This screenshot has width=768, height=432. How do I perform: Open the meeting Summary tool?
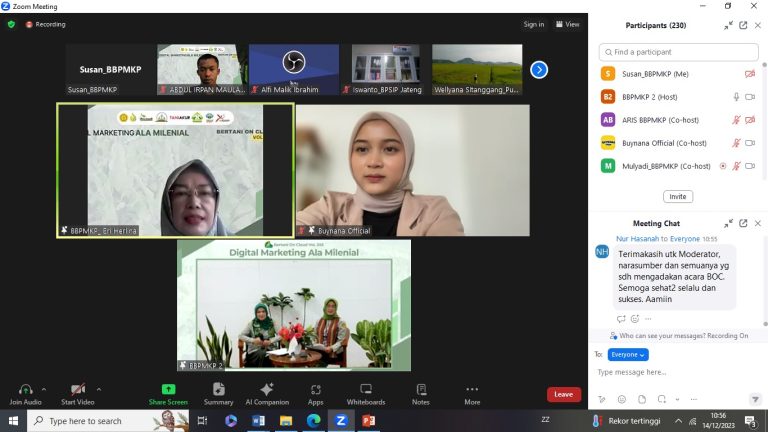(x=218, y=394)
